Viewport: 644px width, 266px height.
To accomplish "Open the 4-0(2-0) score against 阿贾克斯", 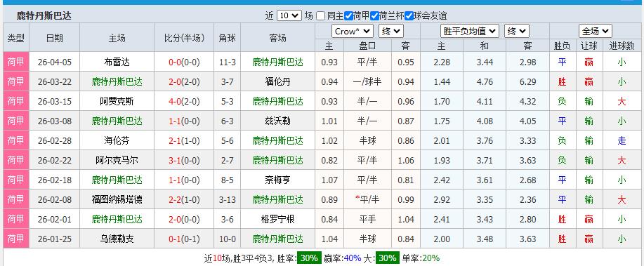I will pos(184,101).
